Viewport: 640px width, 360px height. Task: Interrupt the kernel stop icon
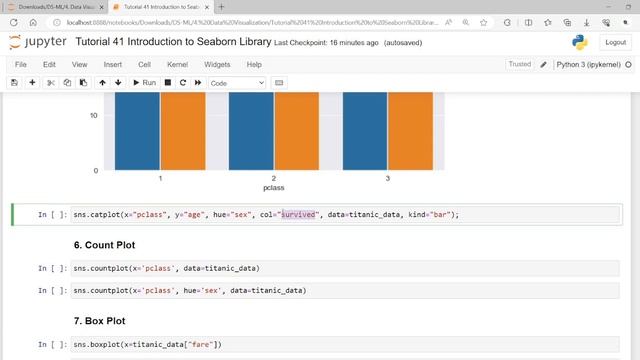(168, 83)
